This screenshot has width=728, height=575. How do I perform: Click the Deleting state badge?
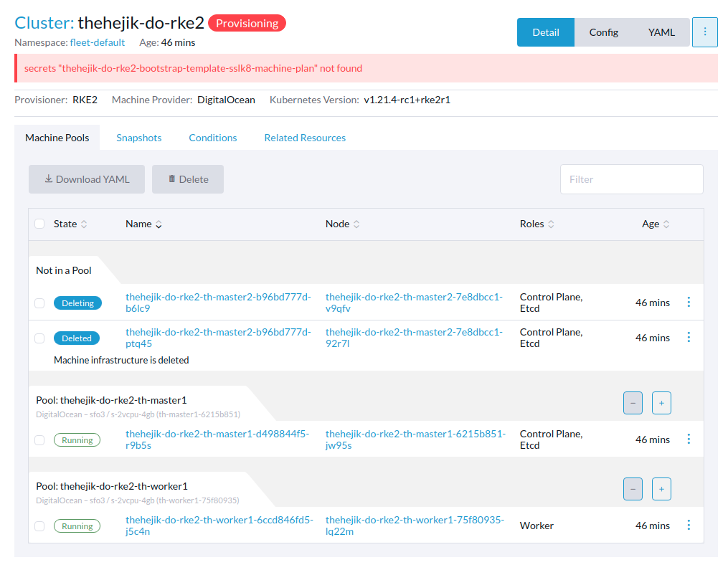(x=77, y=303)
